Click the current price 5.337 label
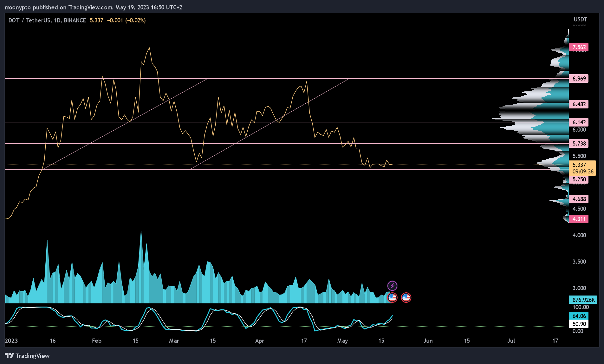The image size is (604, 364). click(x=579, y=165)
